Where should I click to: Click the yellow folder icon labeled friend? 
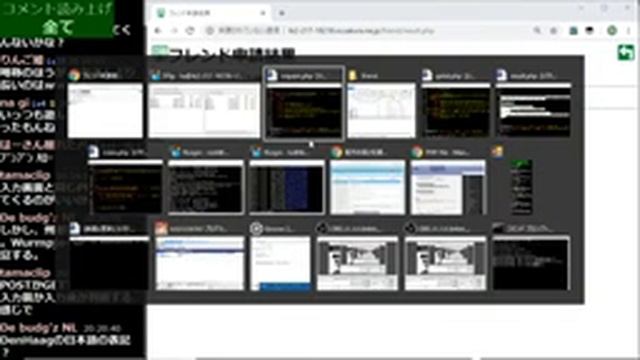(x=353, y=75)
